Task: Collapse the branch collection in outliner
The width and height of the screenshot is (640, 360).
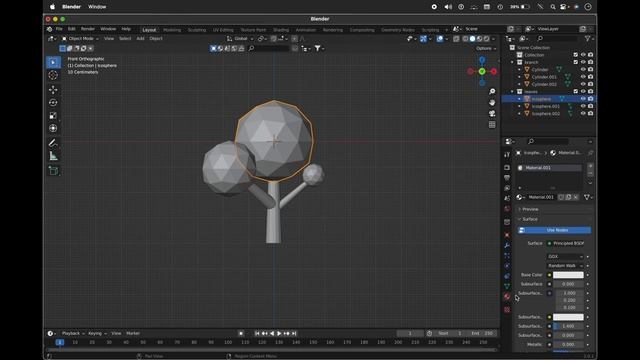Action: click(512, 62)
